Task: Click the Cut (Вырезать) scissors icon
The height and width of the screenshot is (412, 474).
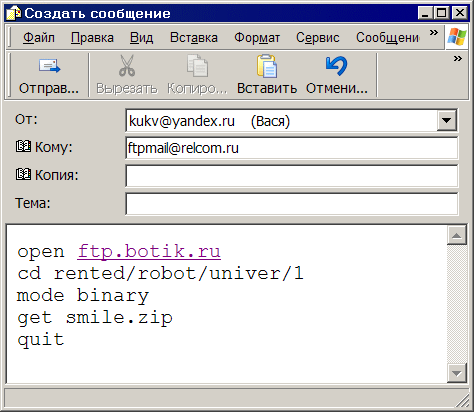Action: (127, 66)
